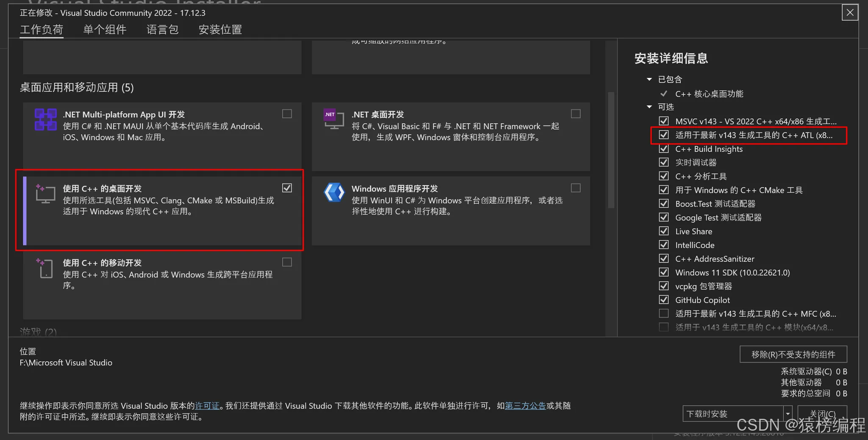
Task: Uncheck IntelliCode component
Action: pyautogui.click(x=664, y=245)
